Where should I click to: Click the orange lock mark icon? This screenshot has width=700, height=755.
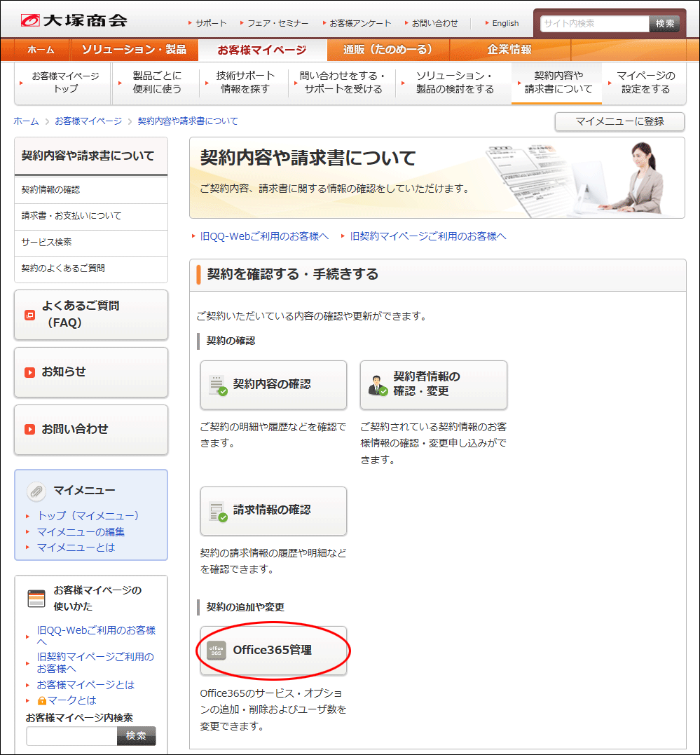click(42, 701)
